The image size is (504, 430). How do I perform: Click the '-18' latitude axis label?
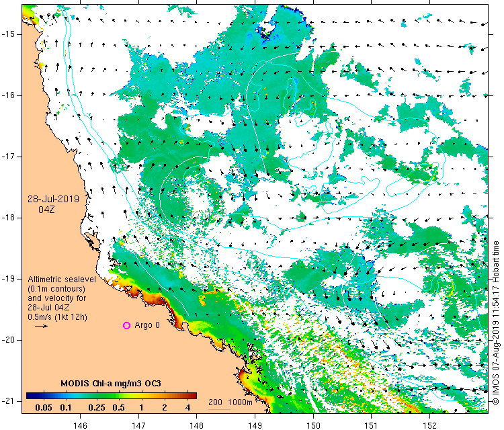coord(7,218)
